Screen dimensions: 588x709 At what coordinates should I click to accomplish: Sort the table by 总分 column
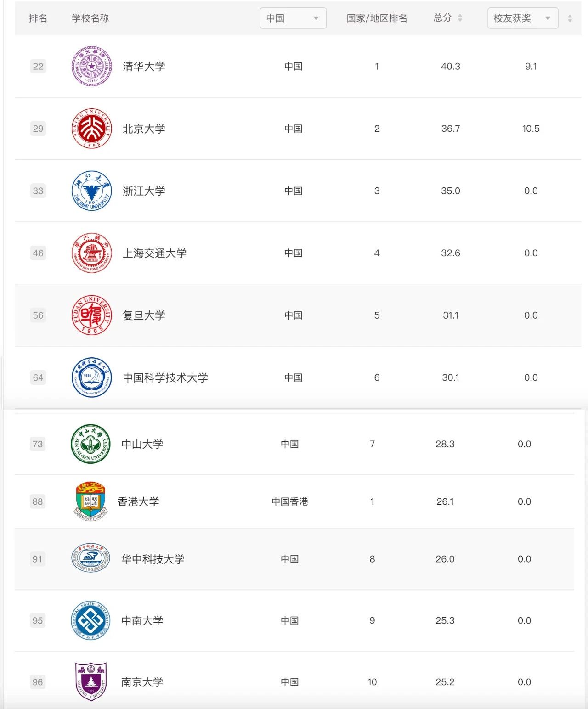pyautogui.click(x=460, y=18)
